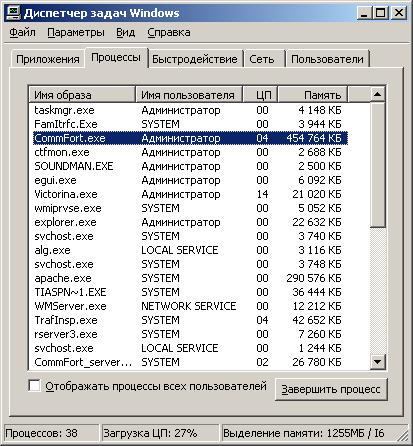Click the svchost.exe row using 3 748 КБ

tap(190, 264)
